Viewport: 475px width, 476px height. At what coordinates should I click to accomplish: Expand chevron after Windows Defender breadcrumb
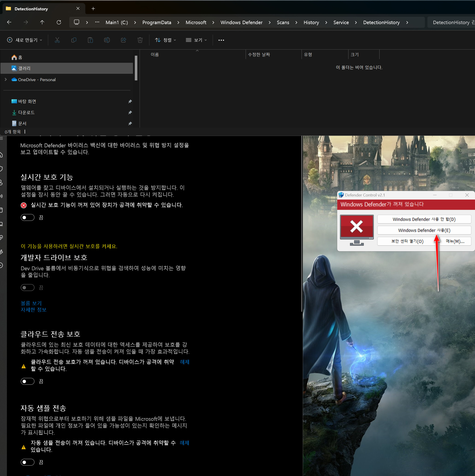(270, 23)
